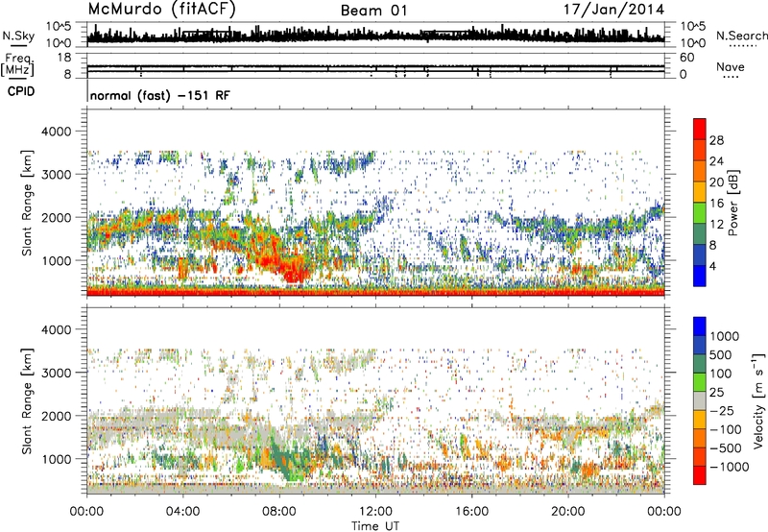Select the "Velocity [m s-1]" colorbar title
The width and height of the screenshot is (768, 532).
pyautogui.click(x=758, y=400)
